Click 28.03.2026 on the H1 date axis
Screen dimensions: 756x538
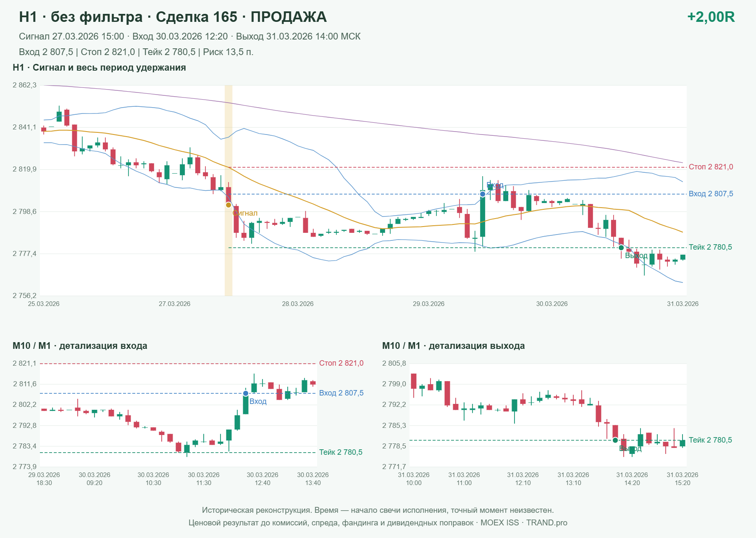pyautogui.click(x=298, y=304)
